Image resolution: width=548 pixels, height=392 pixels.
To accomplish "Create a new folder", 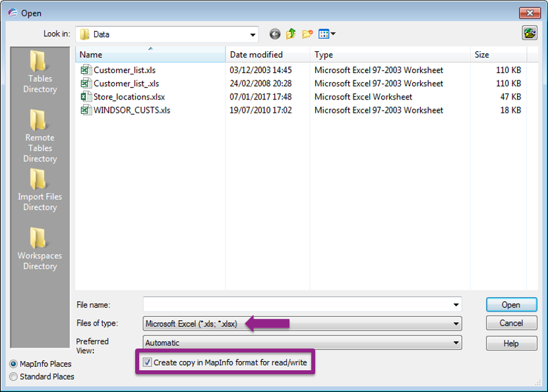I will (x=307, y=34).
